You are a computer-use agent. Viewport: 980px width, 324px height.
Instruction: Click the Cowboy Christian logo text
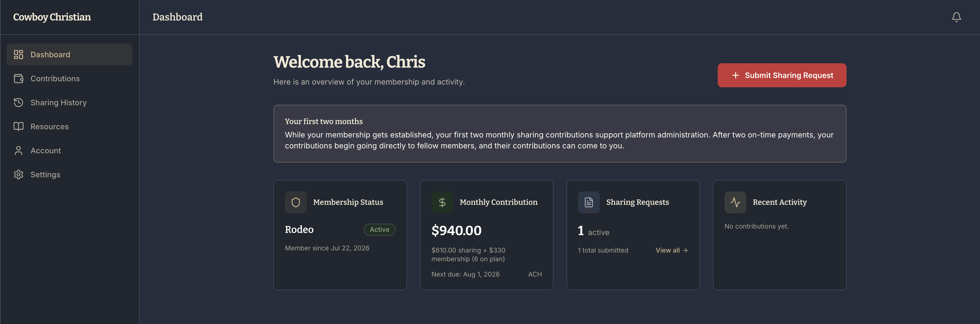52,17
